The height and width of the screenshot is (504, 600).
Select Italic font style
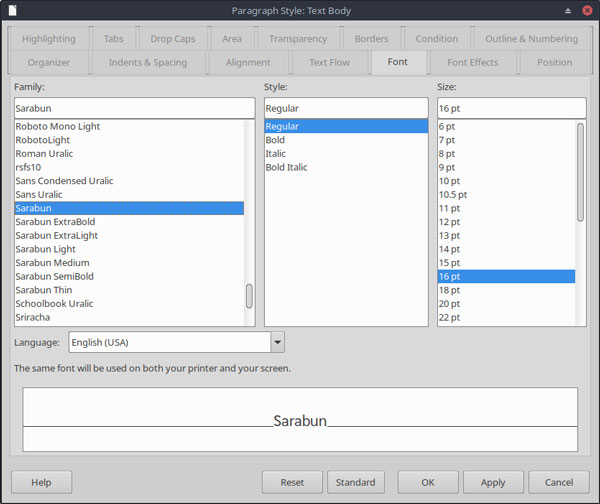click(276, 154)
